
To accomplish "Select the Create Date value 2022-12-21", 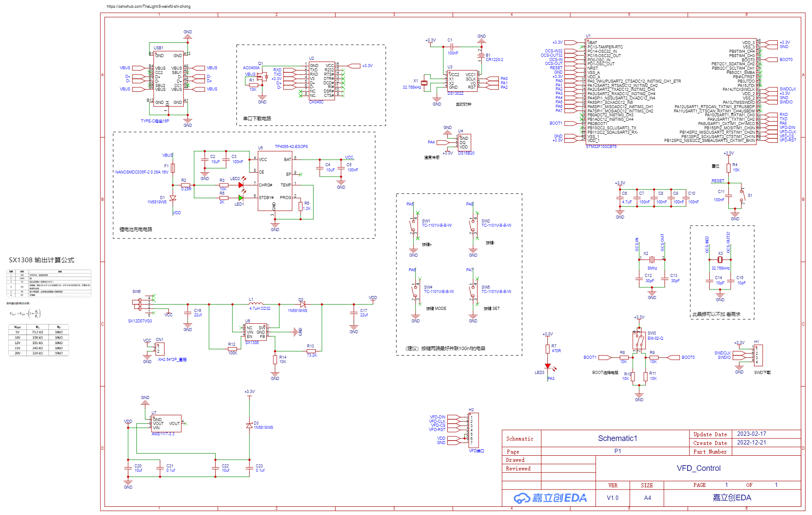I will 751,443.
